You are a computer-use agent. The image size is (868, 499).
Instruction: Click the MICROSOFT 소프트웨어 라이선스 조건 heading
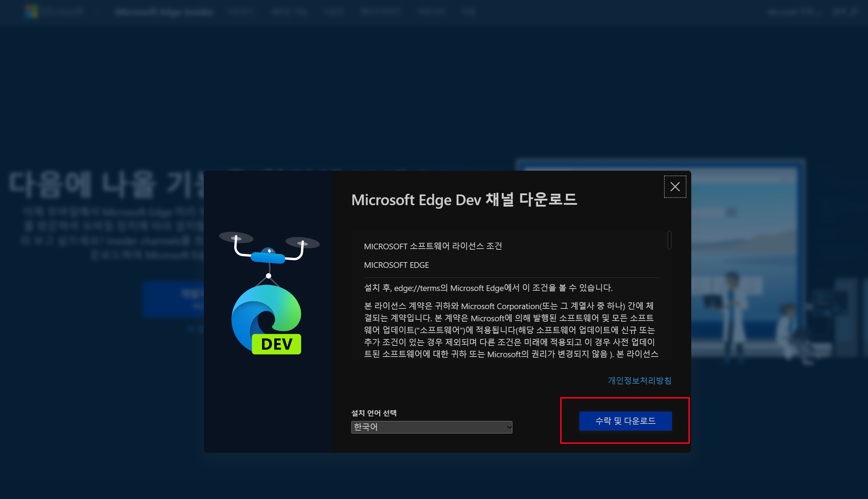pyautogui.click(x=433, y=246)
